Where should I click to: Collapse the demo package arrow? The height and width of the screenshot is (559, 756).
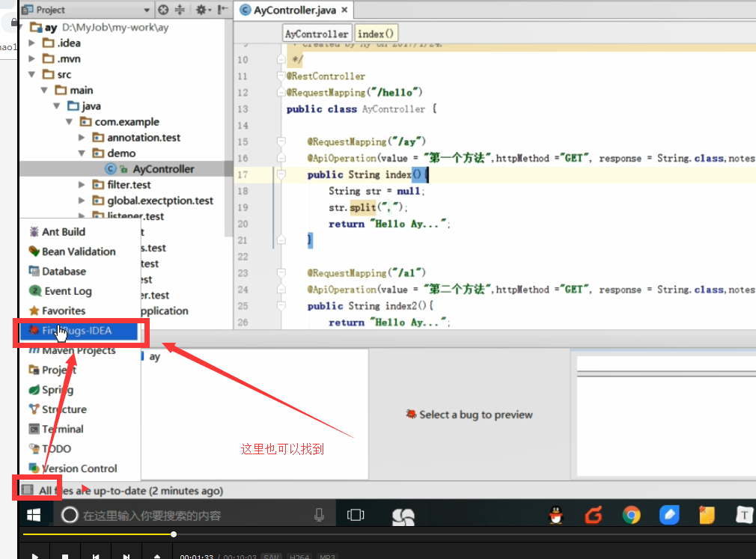click(82, 153)
